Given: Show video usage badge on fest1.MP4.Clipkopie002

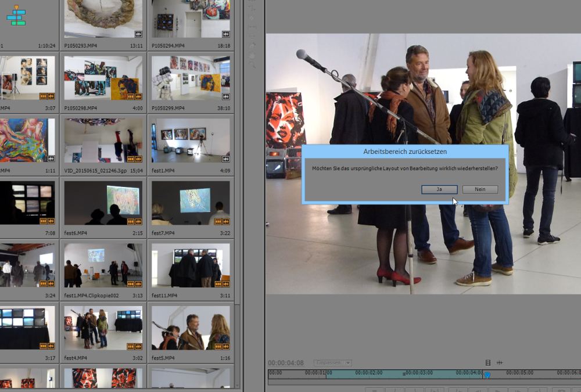Looking at the screenshot, I should click(x=131, y=284).
